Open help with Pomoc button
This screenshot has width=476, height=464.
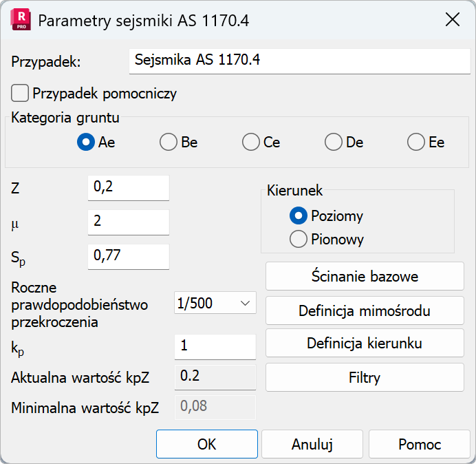click(420, 444)
